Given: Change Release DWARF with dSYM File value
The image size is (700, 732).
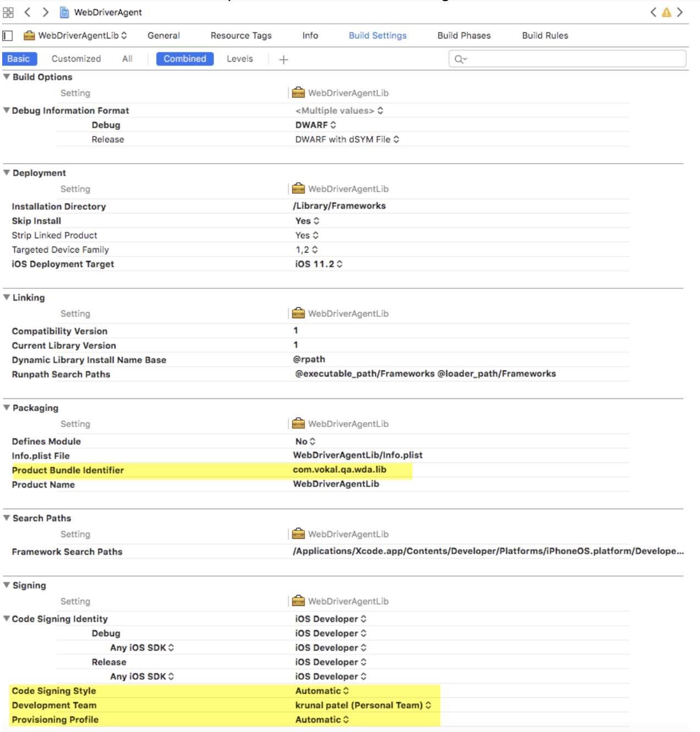Looking at the screenshot, I should (x=347, y=139).
